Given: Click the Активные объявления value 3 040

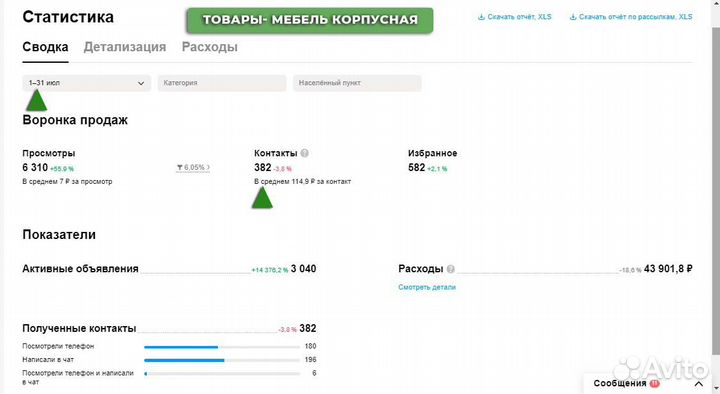Looking at the screenshot, I should click(304, 269).
